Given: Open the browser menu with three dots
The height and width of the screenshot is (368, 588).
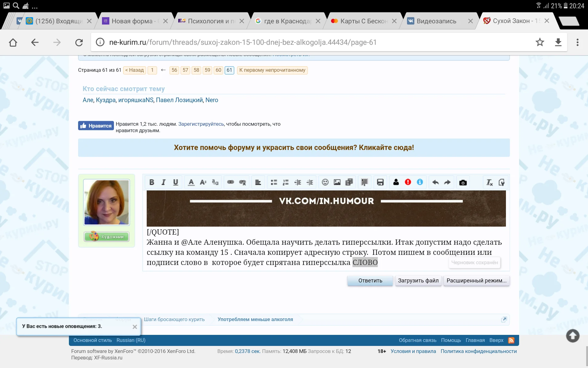Looking at the screenshot, I should pyautogui.click(x=577, y=42).
